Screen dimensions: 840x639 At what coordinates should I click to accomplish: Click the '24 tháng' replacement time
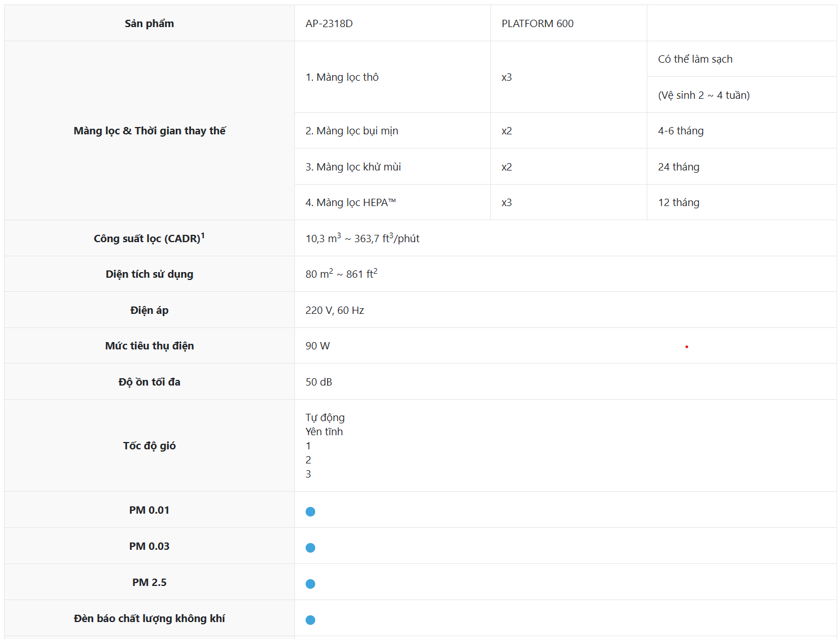click(678, 167)
